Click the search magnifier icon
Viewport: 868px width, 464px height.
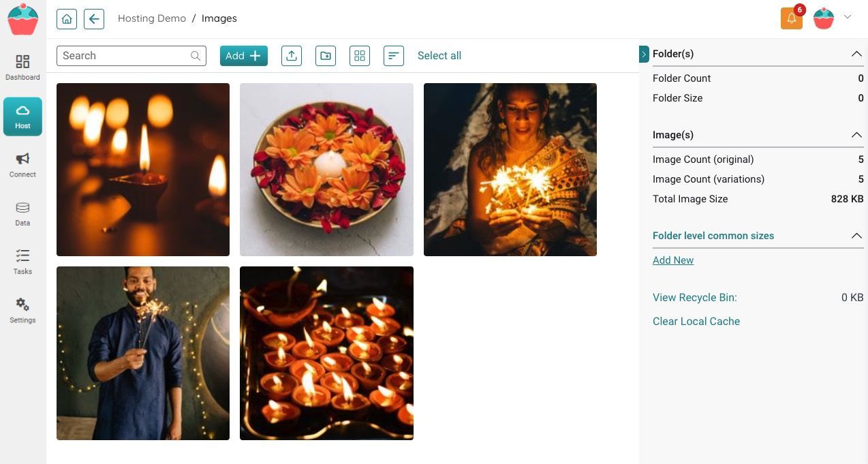[x=196, y=56]
